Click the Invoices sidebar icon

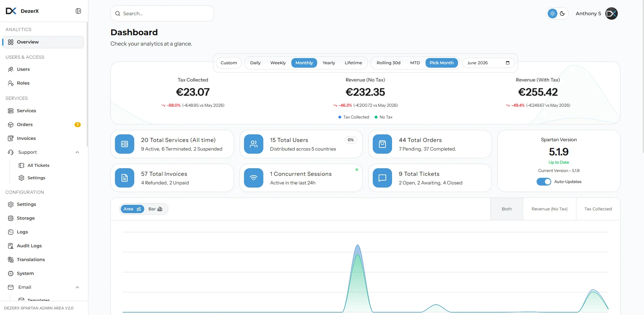(11, 139)
